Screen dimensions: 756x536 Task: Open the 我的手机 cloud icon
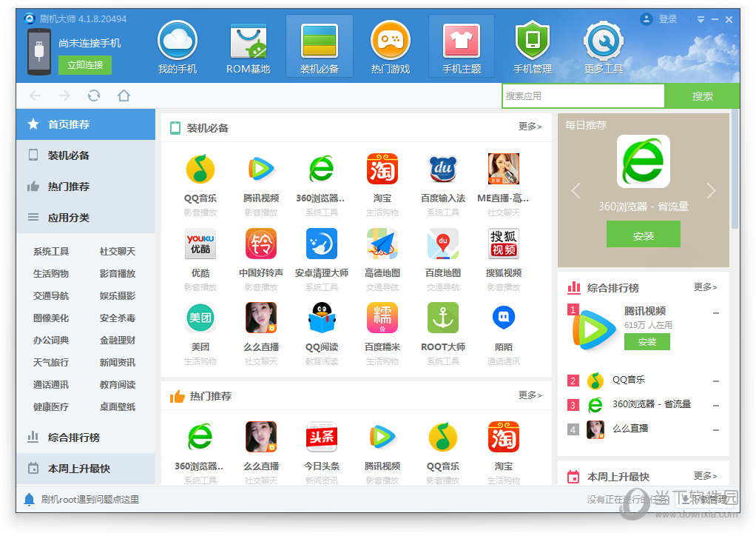178,41
